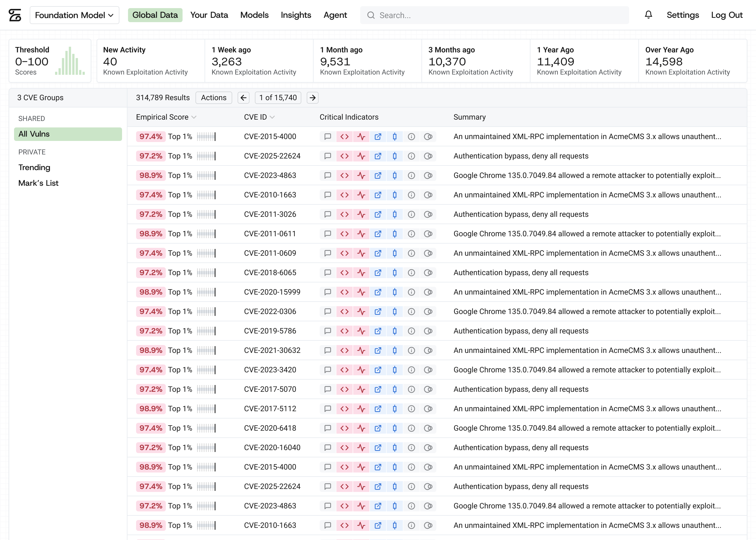This screenshot has height=540, width=756.
Task: Focus the Search input field
Action: 494,15
